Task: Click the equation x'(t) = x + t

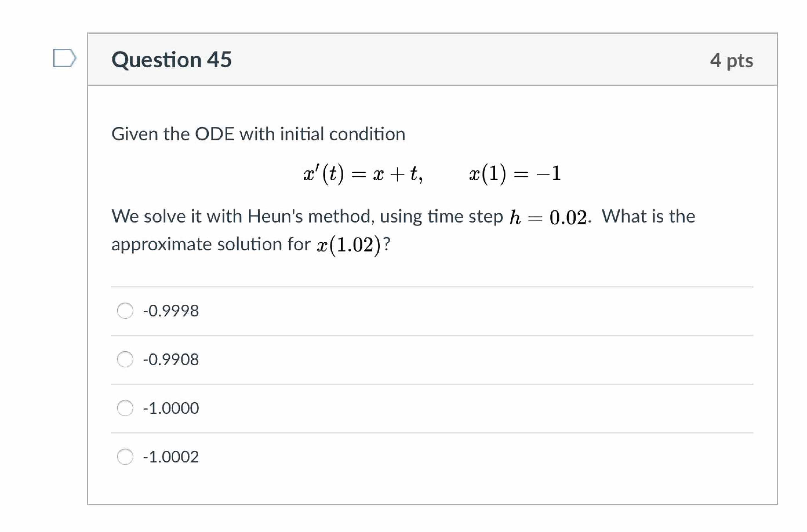Action: coord(363,174)
